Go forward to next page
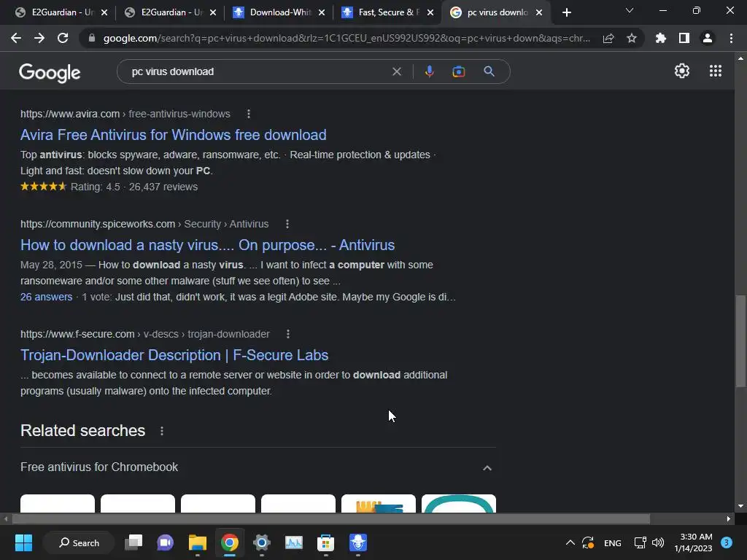 [x=39, y=38]
